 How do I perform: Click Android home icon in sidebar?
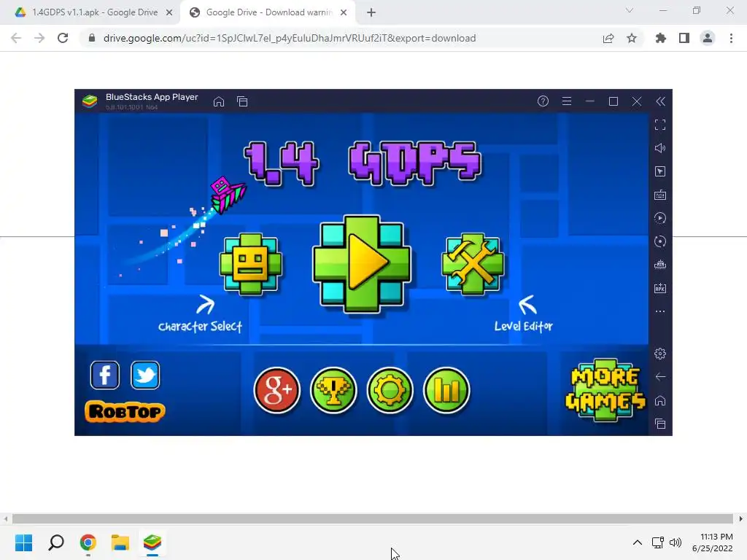[660, 400]
